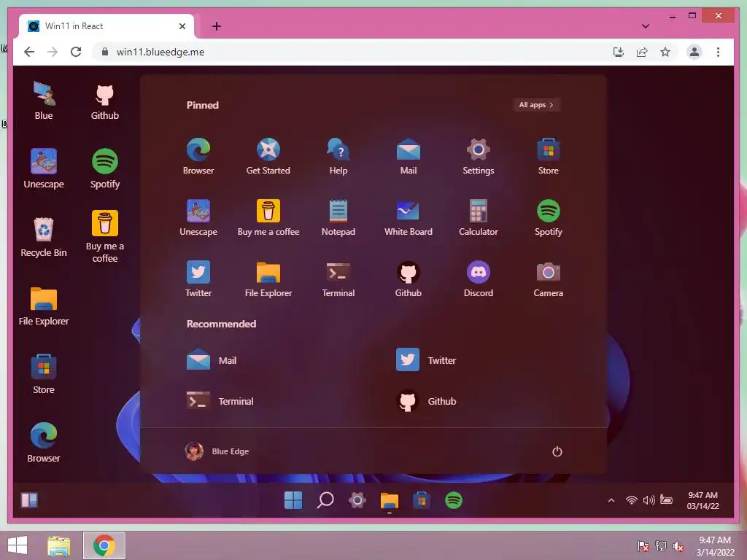Open Settings in the Pinned section
Screen dimensions: 747x560
[x=479, y=156]
